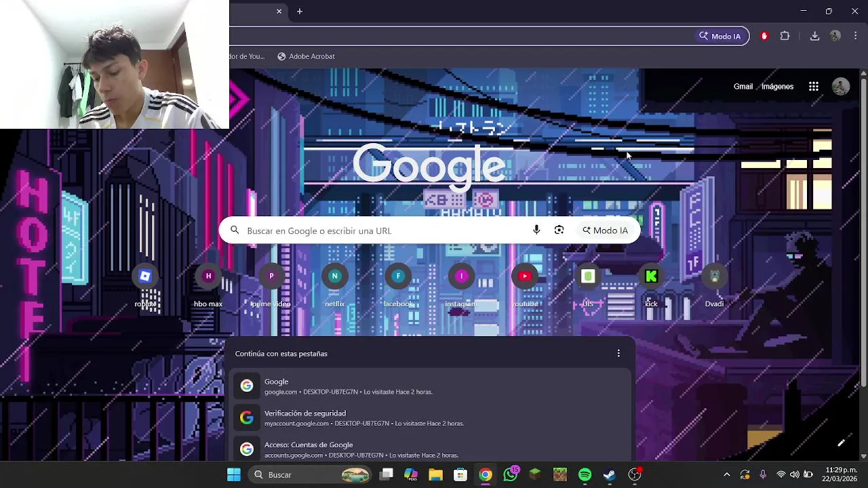Open the volume control in system tray
The image size is (868, 488).
[795, 474]
